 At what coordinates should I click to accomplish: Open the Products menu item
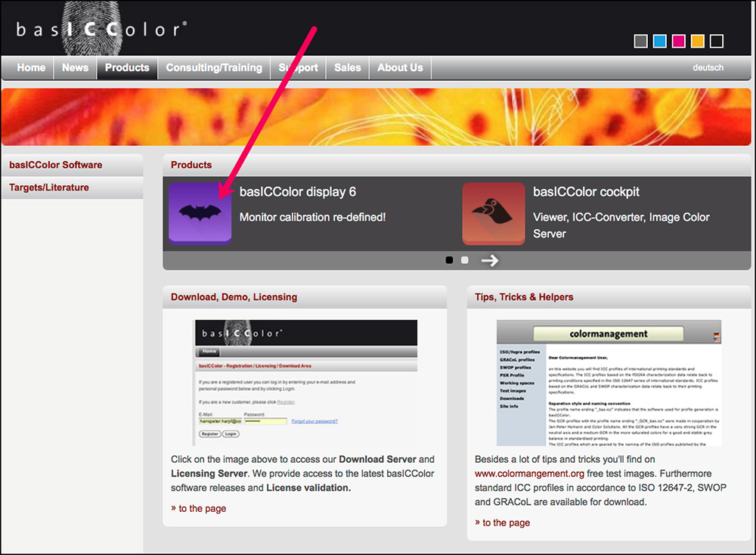click(x=127, y=67)
